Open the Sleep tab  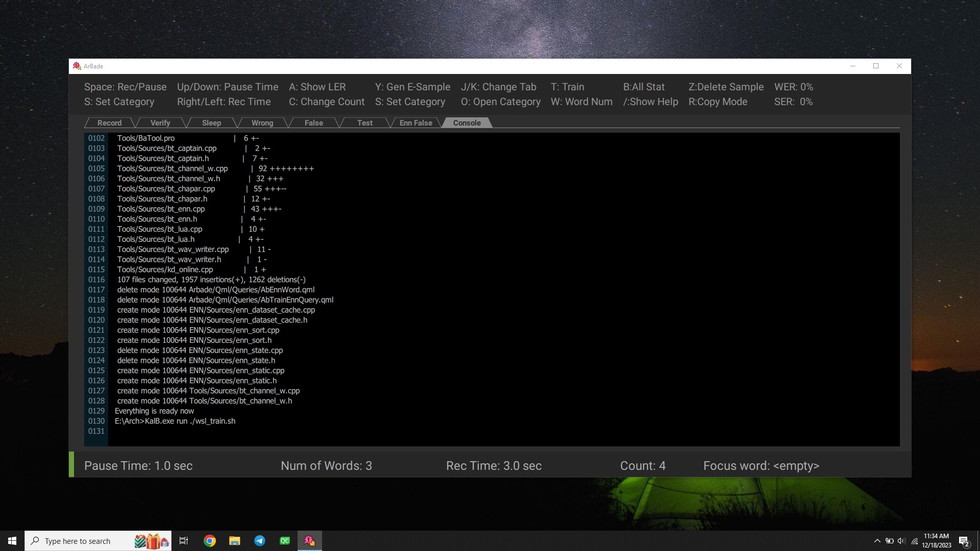211,123
